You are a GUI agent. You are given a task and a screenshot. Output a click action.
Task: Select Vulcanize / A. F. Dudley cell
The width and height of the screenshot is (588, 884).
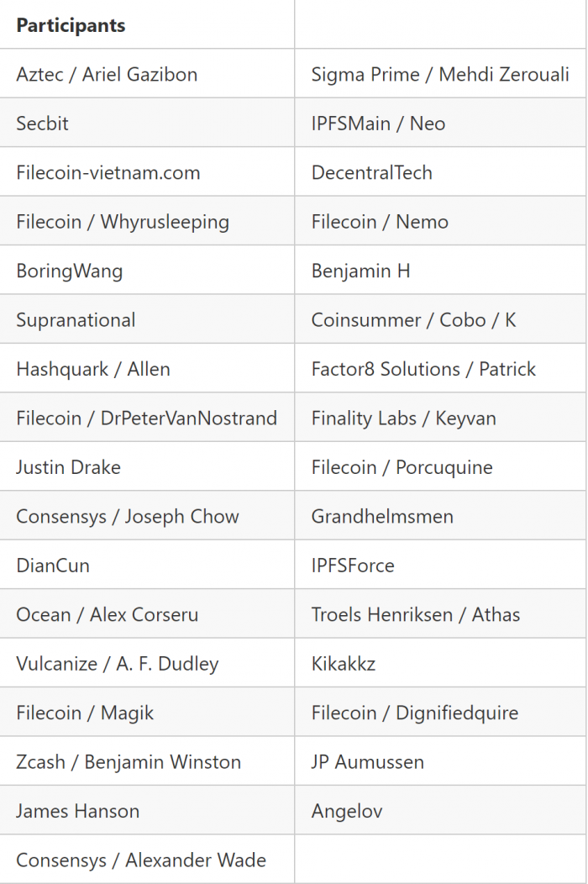[146, 662]
